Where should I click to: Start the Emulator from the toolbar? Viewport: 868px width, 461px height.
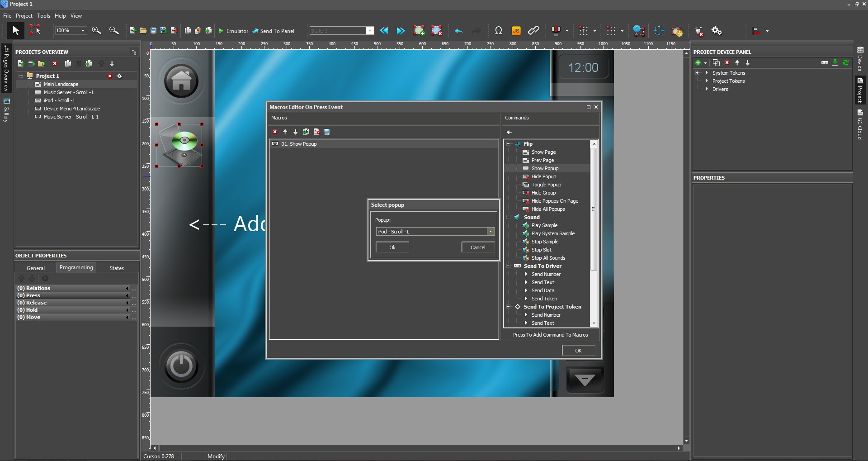[x=233, y=31]
